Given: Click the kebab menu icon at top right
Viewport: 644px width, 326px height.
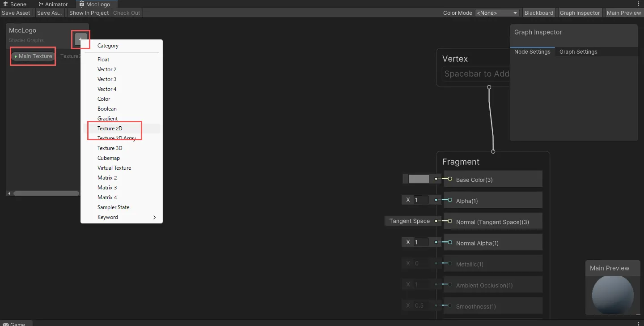Looking at the screenshot, I should click(x=640, y=4).
